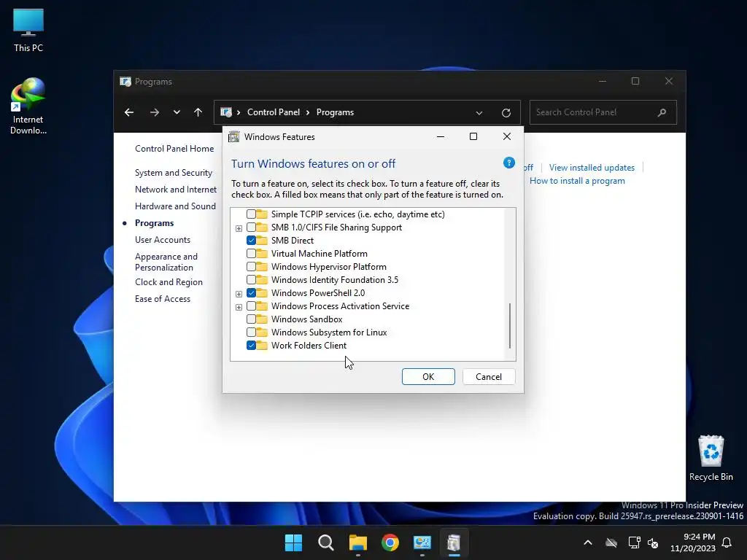Open taskbar Search
Viewport: 747px width, 560px height.
(326, 542)
